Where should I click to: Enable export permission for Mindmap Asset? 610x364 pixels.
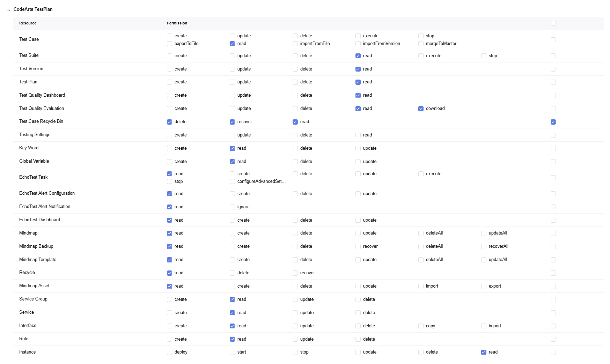coord(484,286)
